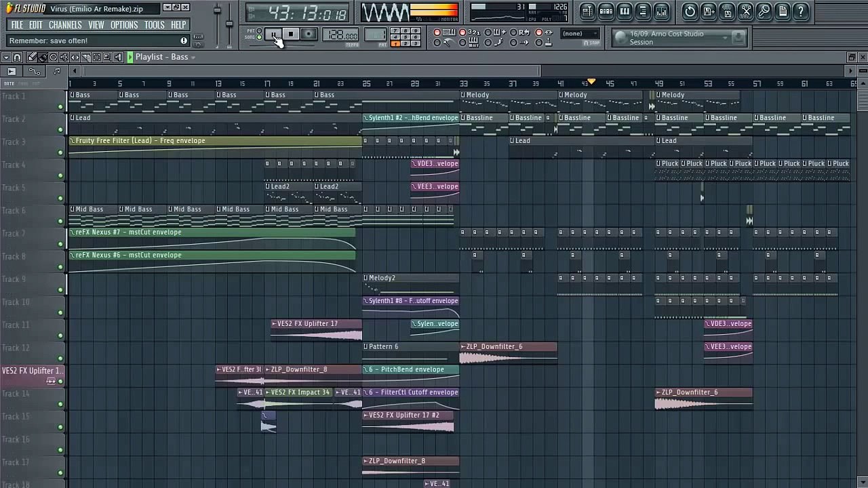Open the audio editor scissors icon
The width and height of the screenshot is (868, 488).
pyautogui.click(x=745, y=12)
